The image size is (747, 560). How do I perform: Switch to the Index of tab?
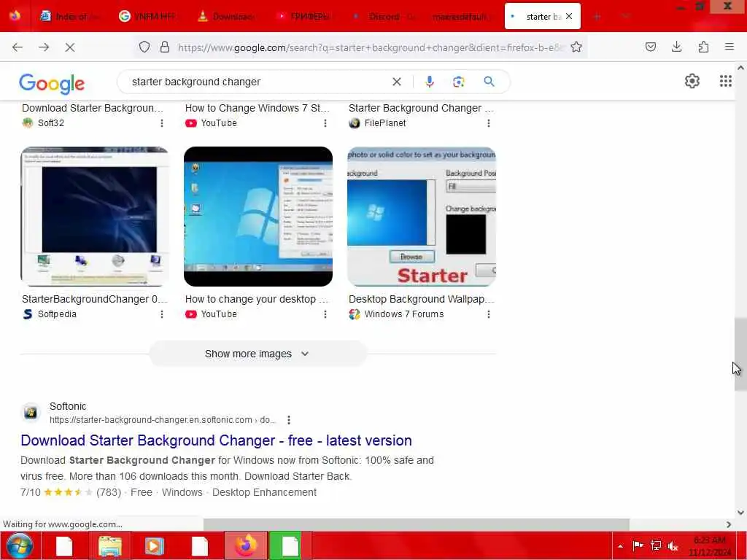click(x=69, y=16)
